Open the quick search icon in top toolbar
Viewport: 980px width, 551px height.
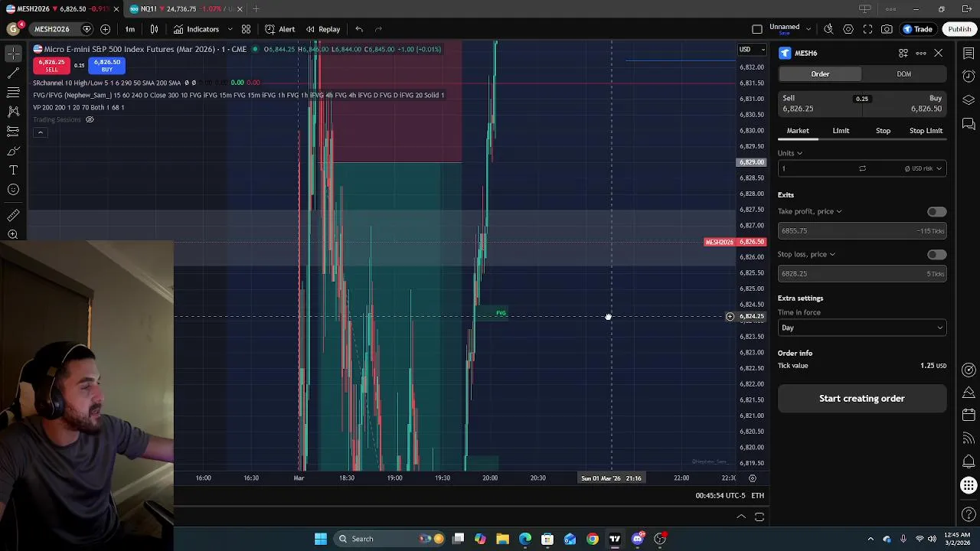828,29
